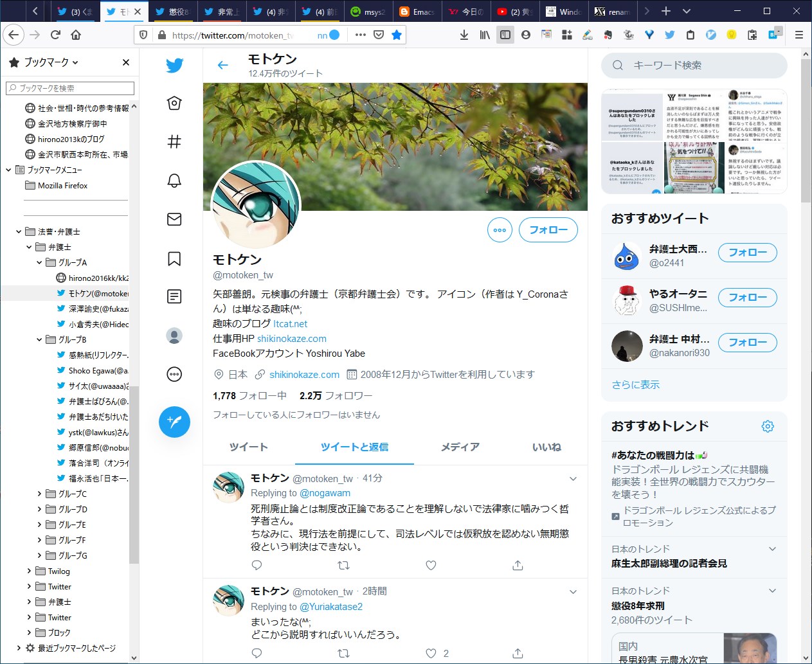Expand the グループC folder
This screenshot has width=812, height=664.
click(39, 494)
